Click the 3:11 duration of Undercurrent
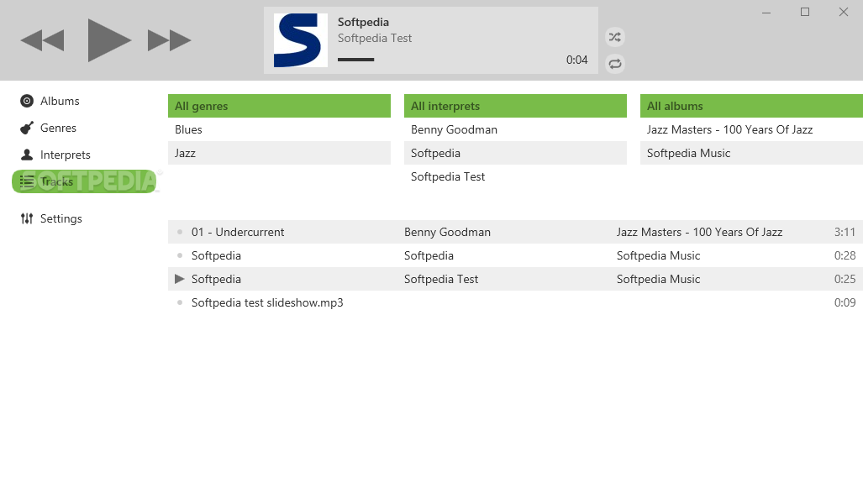The image size is (863, 504). tap(845, 232)
